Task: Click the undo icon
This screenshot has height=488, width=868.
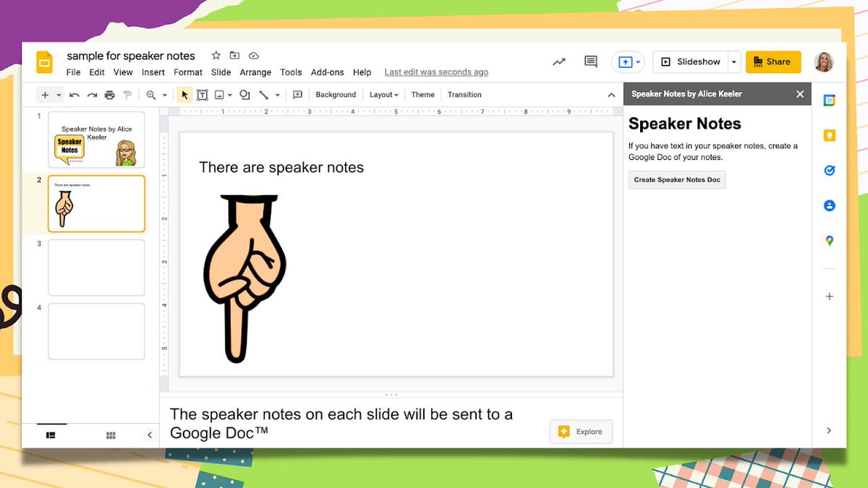Action: click(74, 95)
